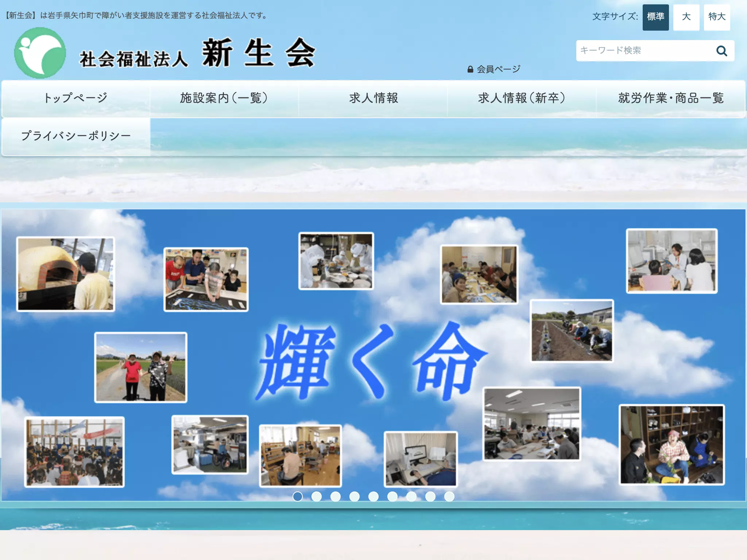Image resolution: width=747 pixels, height=560 pixels.
Task: Open 施設案内(一覧) menu item
Action: [x=224, y=98]
